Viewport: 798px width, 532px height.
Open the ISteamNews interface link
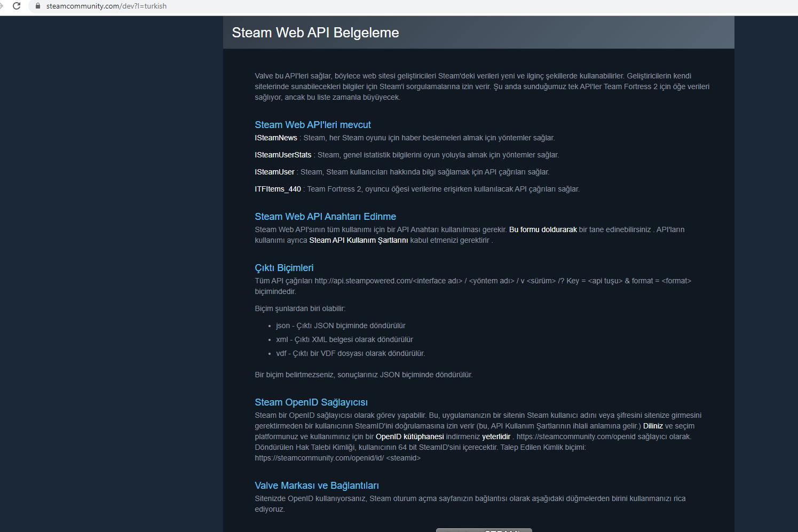click(x=276, y=138)
